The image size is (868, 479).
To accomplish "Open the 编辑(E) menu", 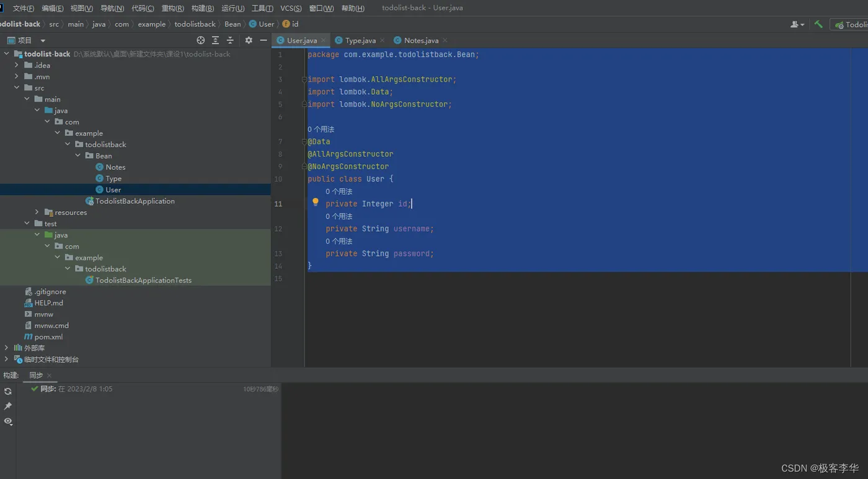I will [52, 8].
